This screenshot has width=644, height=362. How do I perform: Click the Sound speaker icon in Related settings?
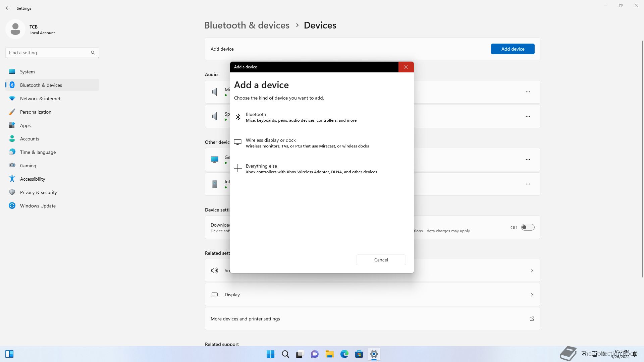(x=215, y=270)
